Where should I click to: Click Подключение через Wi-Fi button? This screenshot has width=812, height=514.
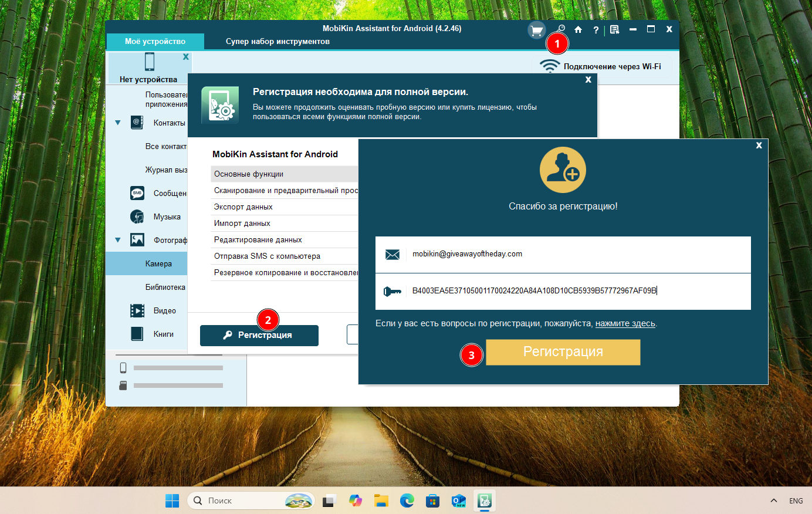(x=602, y=66)
